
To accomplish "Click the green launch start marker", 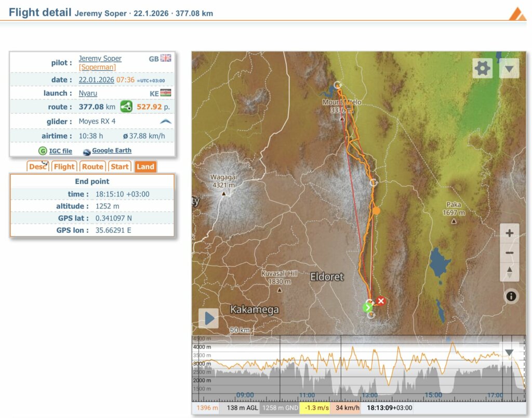I will coord(367,307).
